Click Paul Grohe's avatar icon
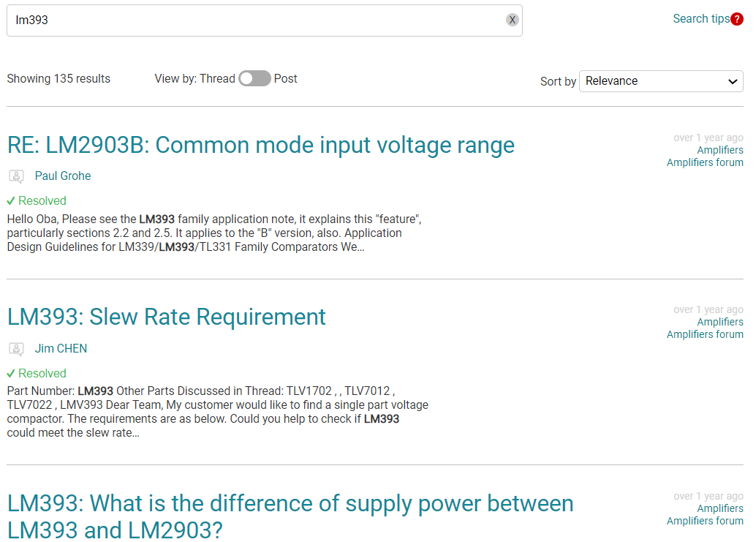Screen dimensions: 756x542 16,176
